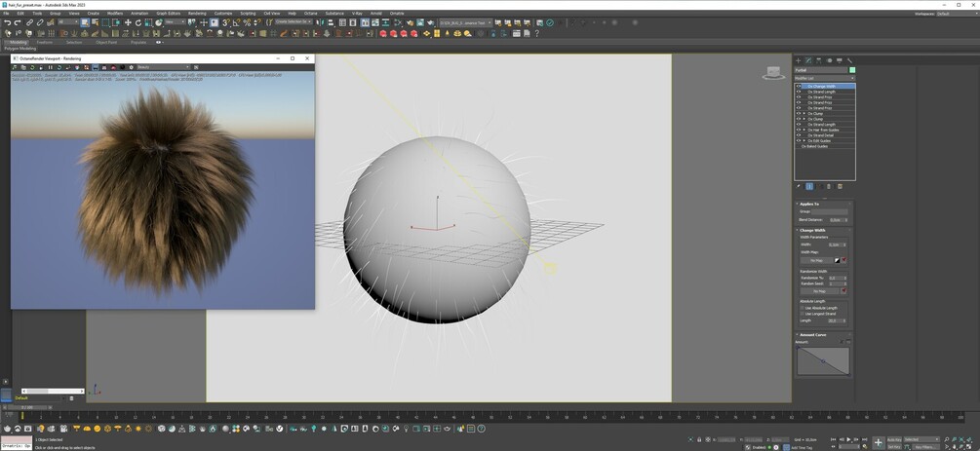Enable the Use Longest Strand checkbox
The height and width of the screenshot is (451, 980).
[802, 314]
